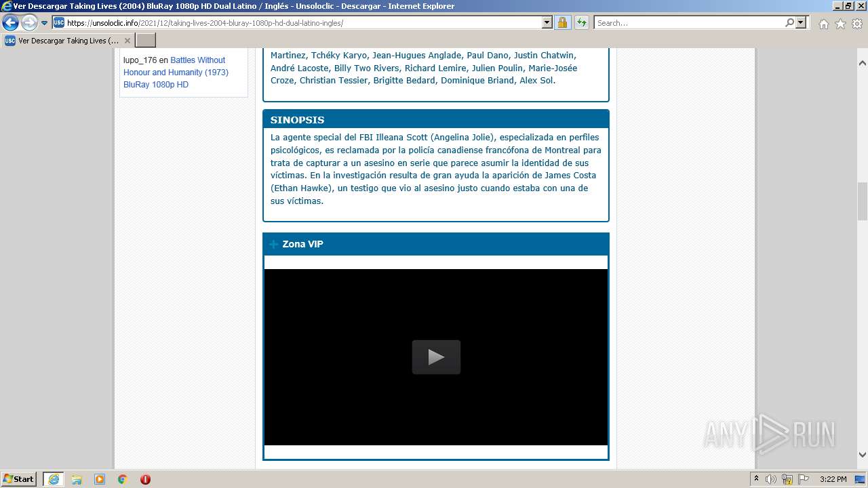868x488 pixels.
Task: Click the page scroll down arrow
Action: click(863, 455)
